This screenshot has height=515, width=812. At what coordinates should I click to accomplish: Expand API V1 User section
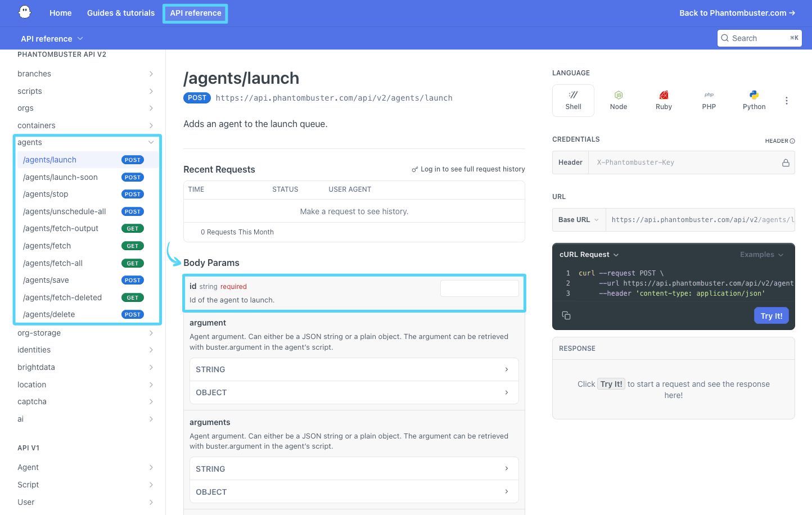[151, 502]
